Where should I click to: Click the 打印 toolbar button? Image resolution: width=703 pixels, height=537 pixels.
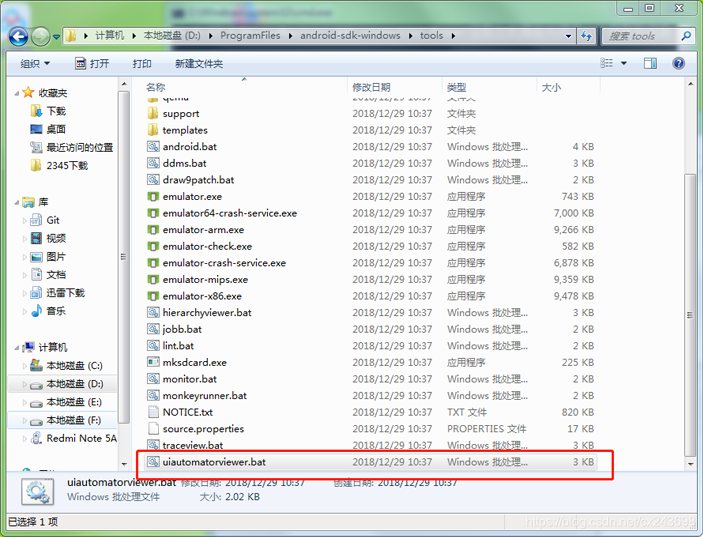click(x=142, y=63)
